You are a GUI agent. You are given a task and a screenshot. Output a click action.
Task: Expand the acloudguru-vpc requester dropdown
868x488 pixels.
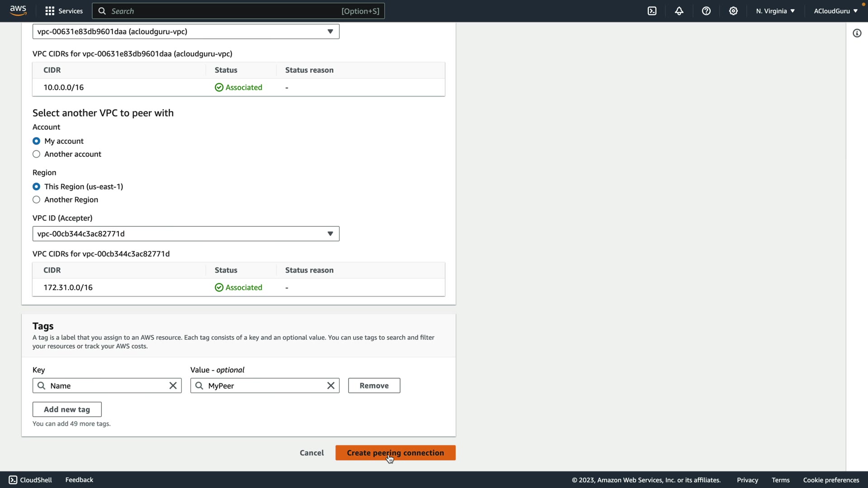[185, 32]
